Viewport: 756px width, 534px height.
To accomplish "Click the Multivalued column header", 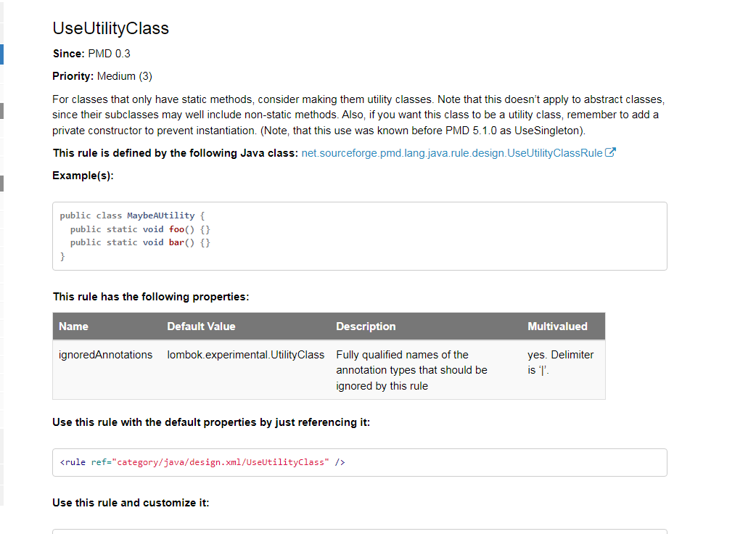I will tap(557, 326).
